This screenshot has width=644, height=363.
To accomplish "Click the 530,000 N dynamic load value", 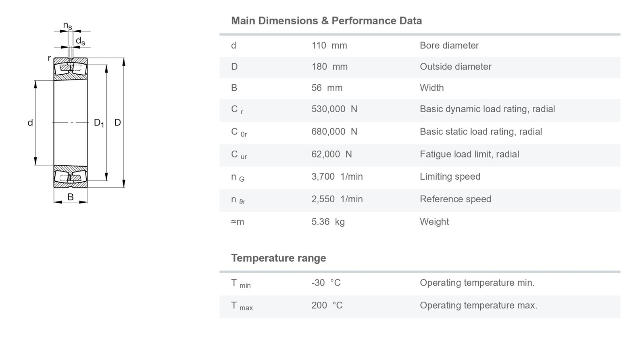I will pos(334,109).
